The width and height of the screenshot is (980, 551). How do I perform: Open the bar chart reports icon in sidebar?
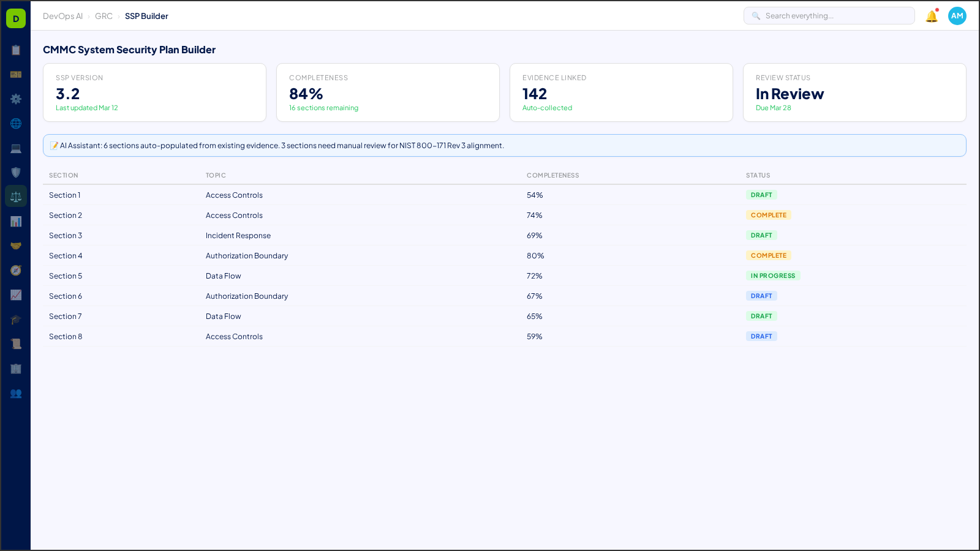[16, 221]
